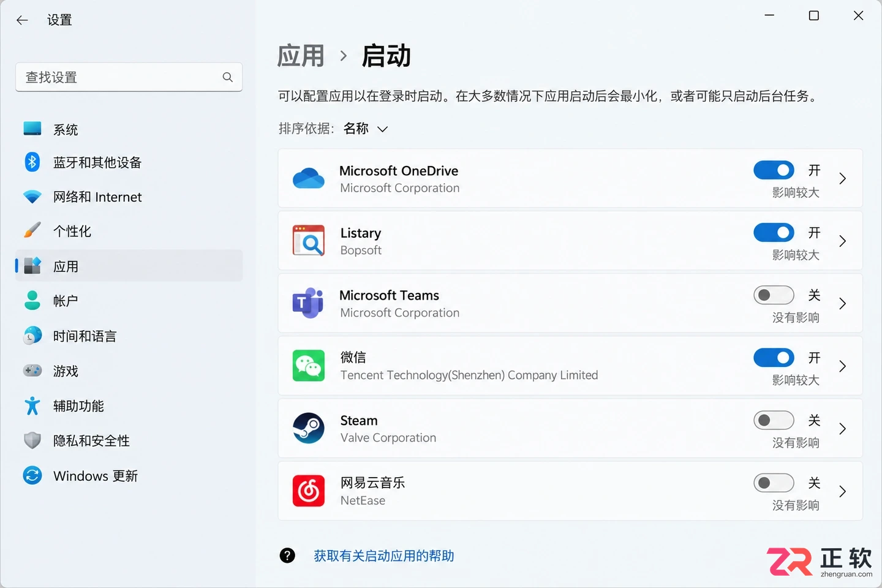The image size is (882, 588).
Task: Turn on 网易云音乐 startup toggle
Action: (774, 483)
